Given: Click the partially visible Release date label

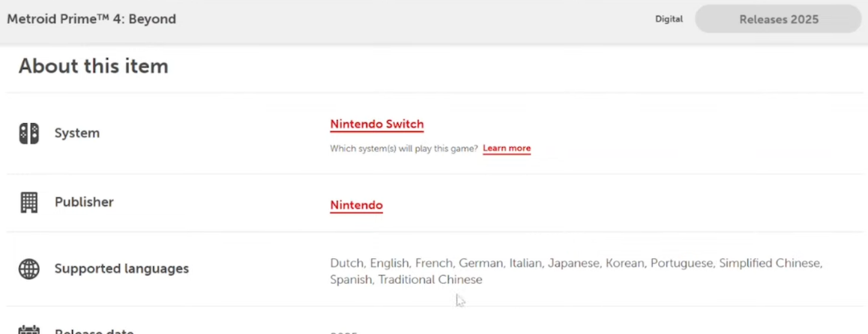Looking at the screenshot, I should [94, 331].
